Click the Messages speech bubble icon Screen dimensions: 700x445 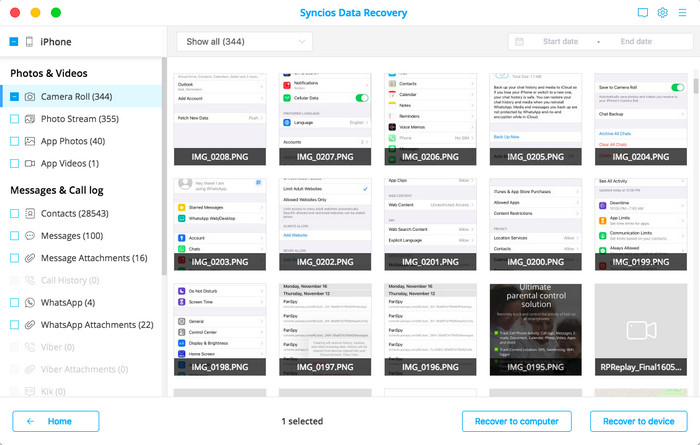pyautogui.click(x=30, y=236)
